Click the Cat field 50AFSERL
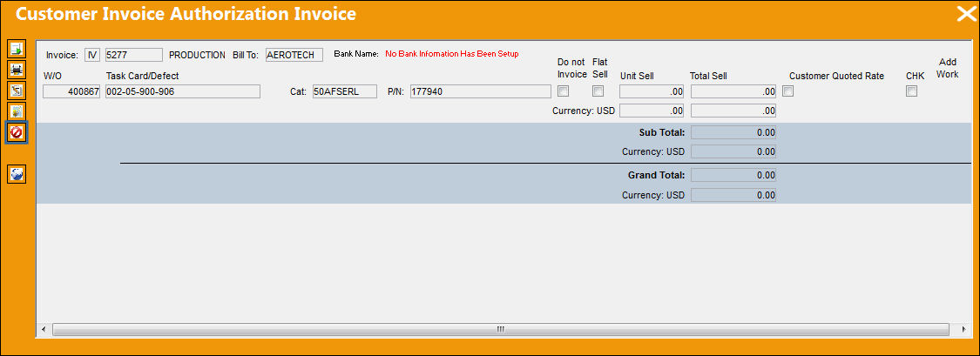The image size is (980, 356). [x=345, y=91]
